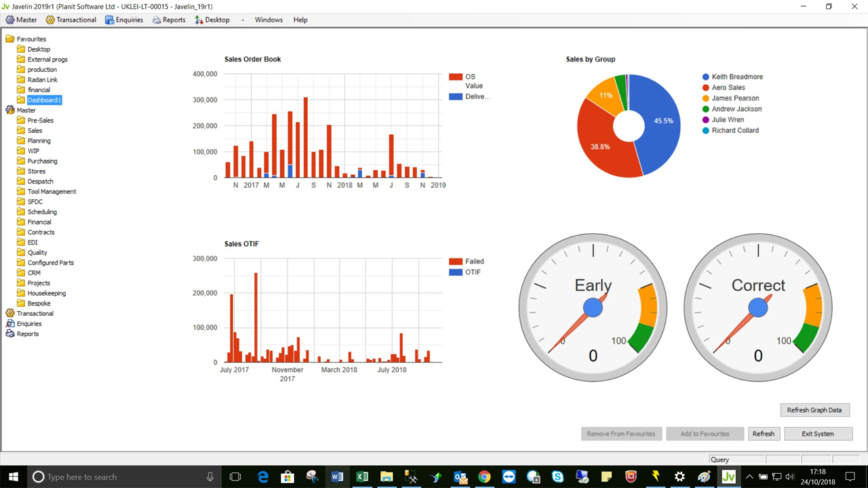The width and height of the screenshot is (868, 488).
Task: Click the Scheduling folder icon
Action: (x=21, y=211)
